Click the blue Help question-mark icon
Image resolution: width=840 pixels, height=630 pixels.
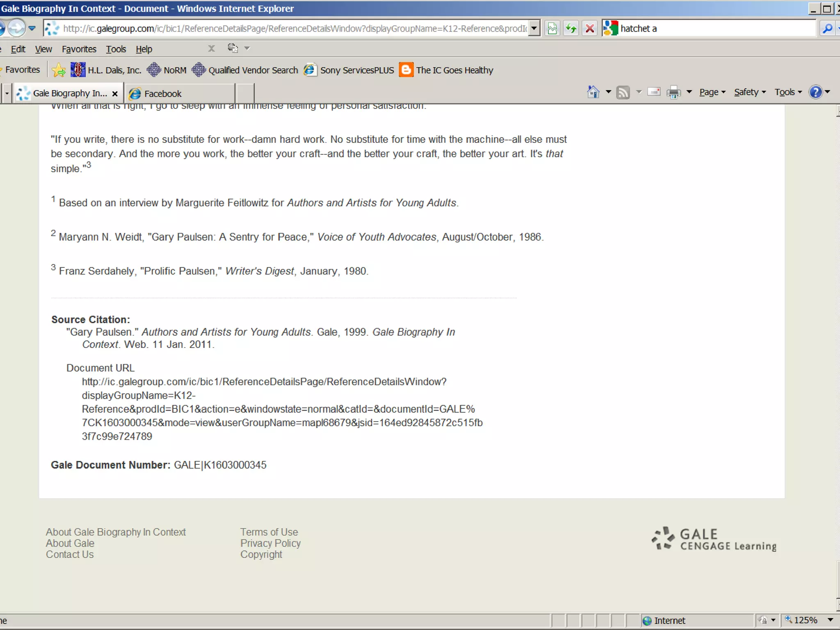pos(815,92)
